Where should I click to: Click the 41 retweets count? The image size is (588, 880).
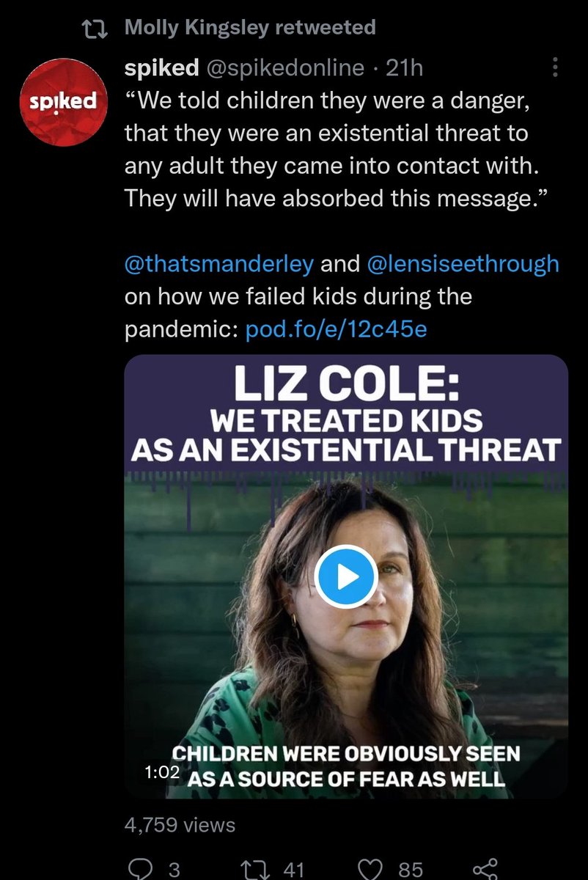point(293,870)
